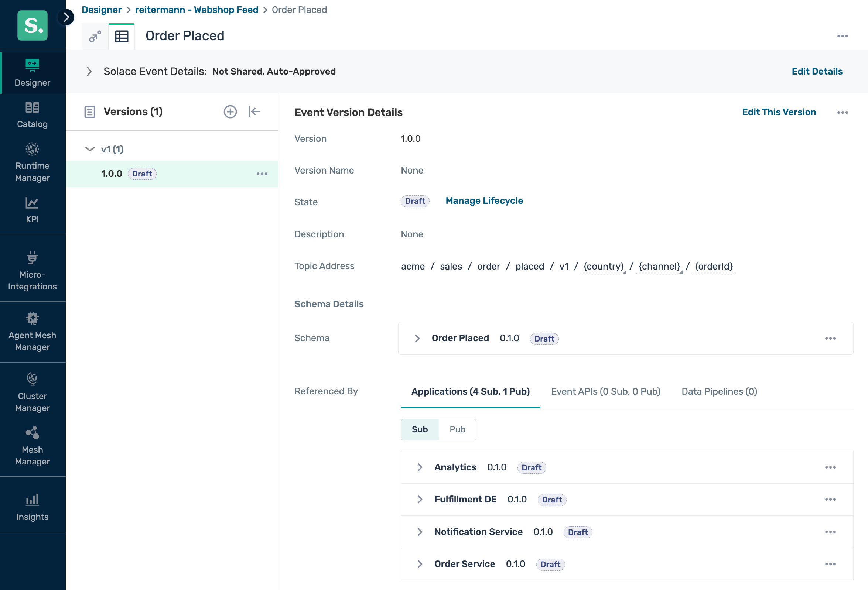
Task: Click the Solace S. logo
Action: (33, 25)
